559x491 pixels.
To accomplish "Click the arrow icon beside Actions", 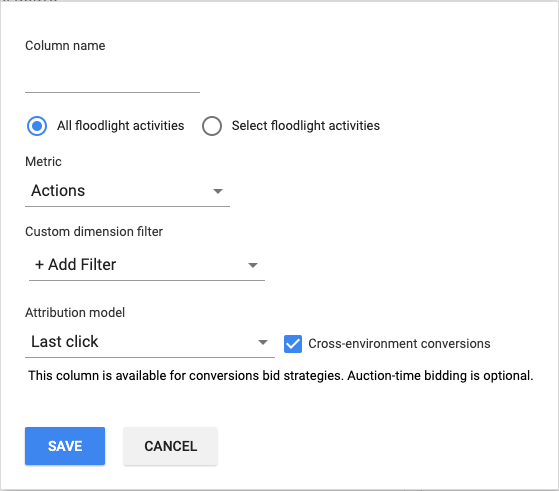I will pyautogui.click(x=218, y=191).
